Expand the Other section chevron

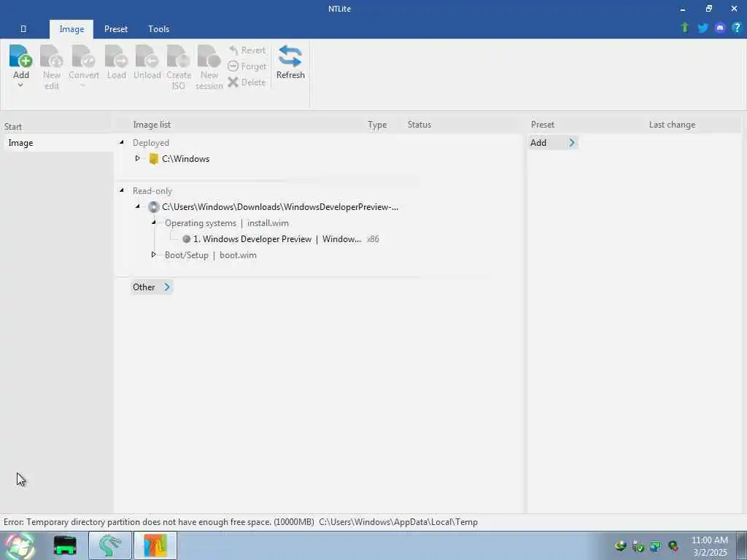(x=167, y=287)
